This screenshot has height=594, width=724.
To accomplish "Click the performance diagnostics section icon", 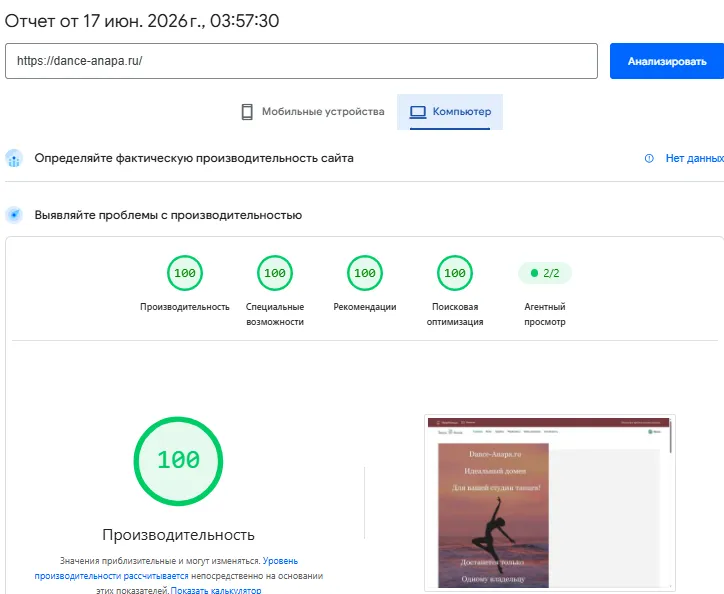I will click(14, 215).
